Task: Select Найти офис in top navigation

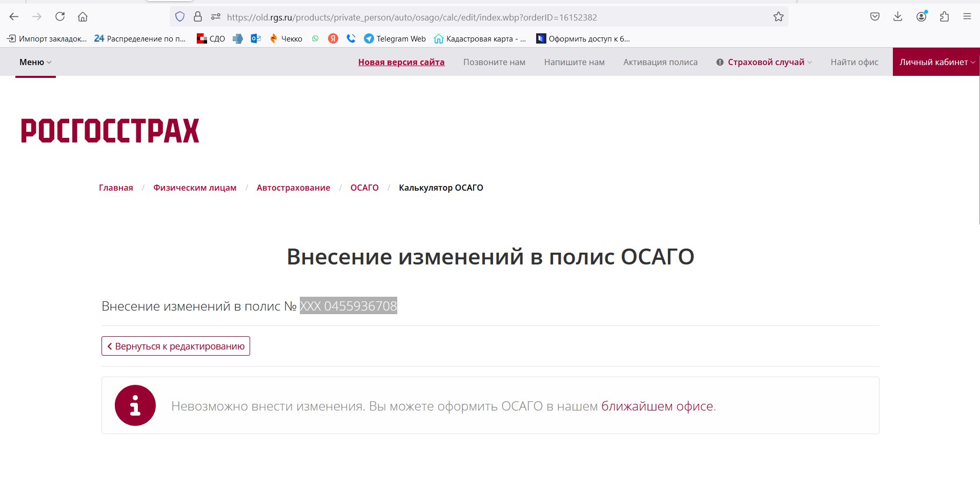Action: point(854,62)
